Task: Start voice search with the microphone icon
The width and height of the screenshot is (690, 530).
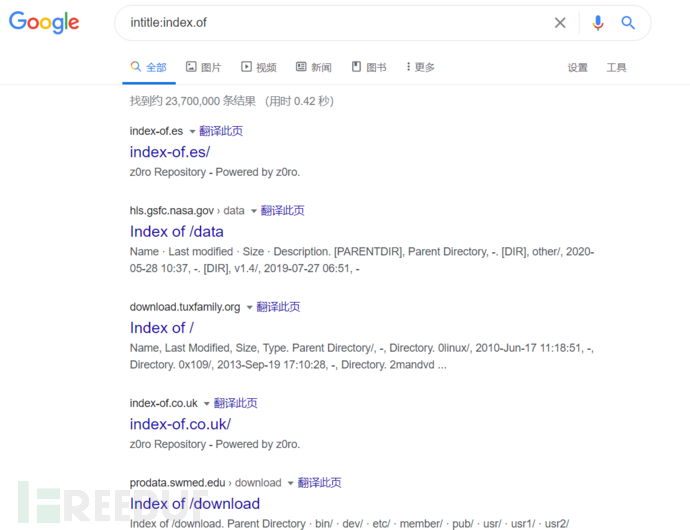Action: coord(598,22)
